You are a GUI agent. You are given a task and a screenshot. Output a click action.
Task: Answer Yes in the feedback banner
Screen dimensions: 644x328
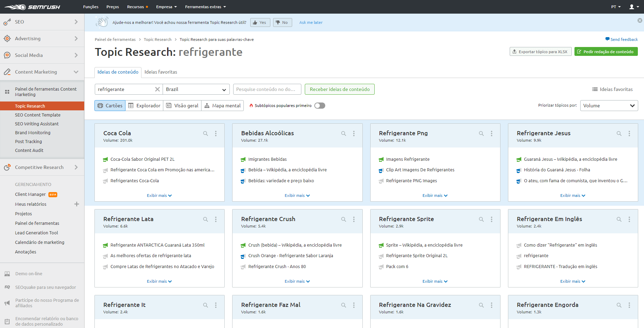(x=260, y=22)
